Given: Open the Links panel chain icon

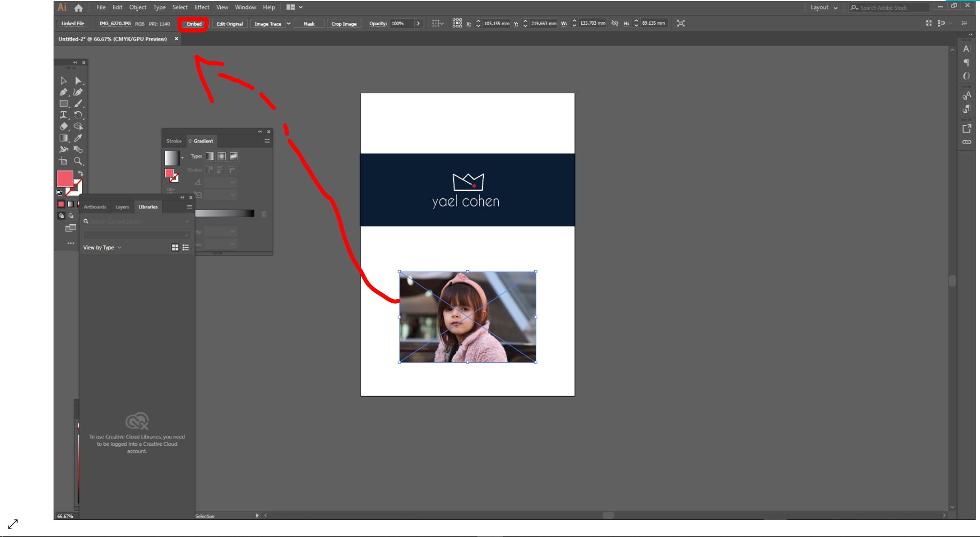Looking at the screenshot, I should point(967,142).
